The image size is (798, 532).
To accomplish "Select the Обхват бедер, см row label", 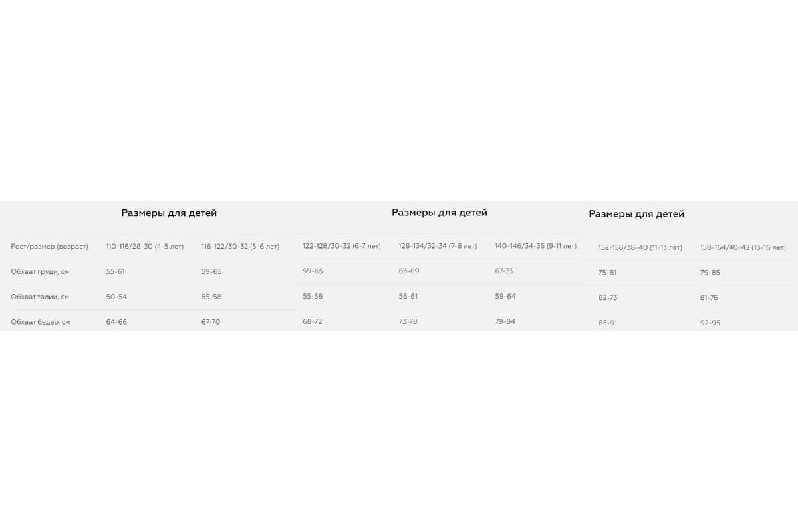I will pos(41,322).
